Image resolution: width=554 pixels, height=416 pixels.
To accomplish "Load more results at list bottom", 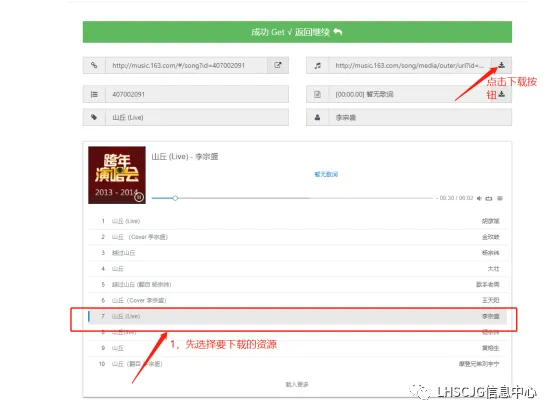I will pyautogui.click(x=297, y=384).
